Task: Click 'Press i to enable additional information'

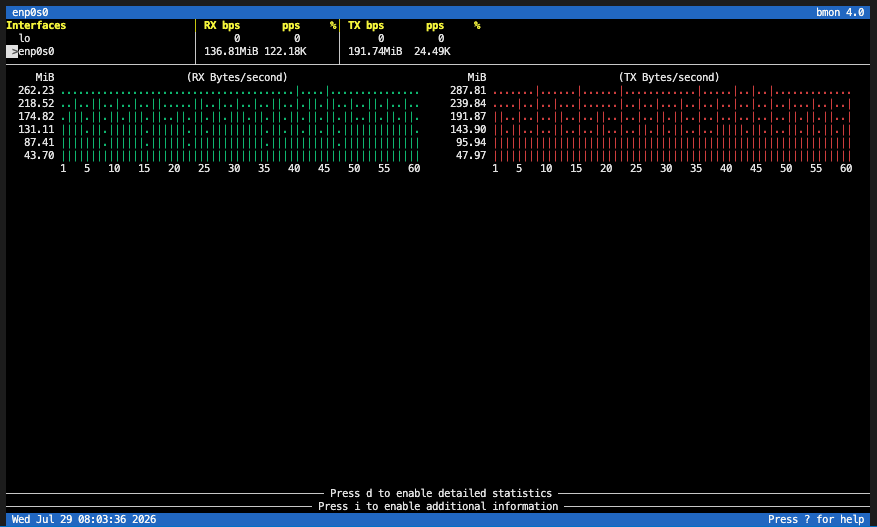Action: tap(438, 506)
